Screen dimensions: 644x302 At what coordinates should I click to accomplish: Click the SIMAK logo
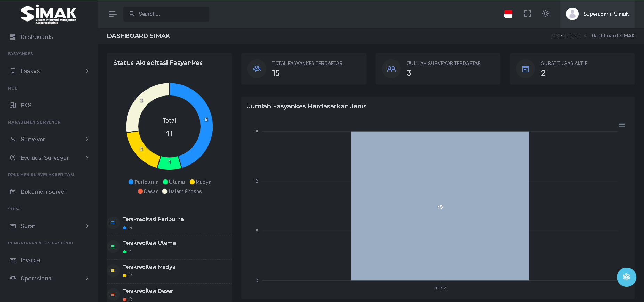[x=48, y=14]
